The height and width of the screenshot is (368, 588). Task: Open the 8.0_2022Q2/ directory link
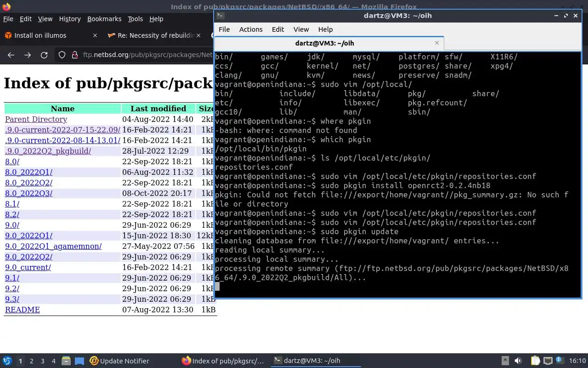[28, 183]
